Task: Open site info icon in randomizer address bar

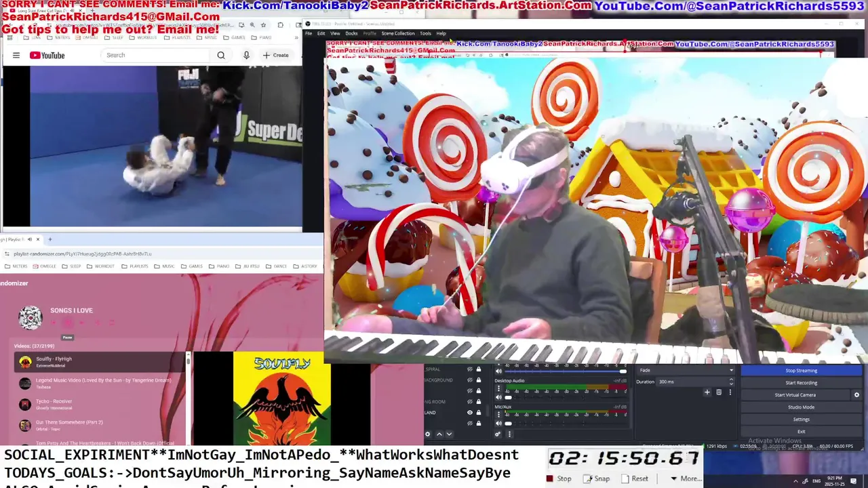Action: [x=7, y=254]
